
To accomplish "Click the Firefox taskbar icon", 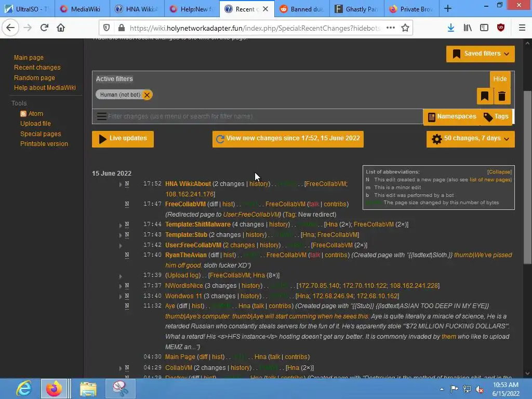I will click(x=54, y=389).
